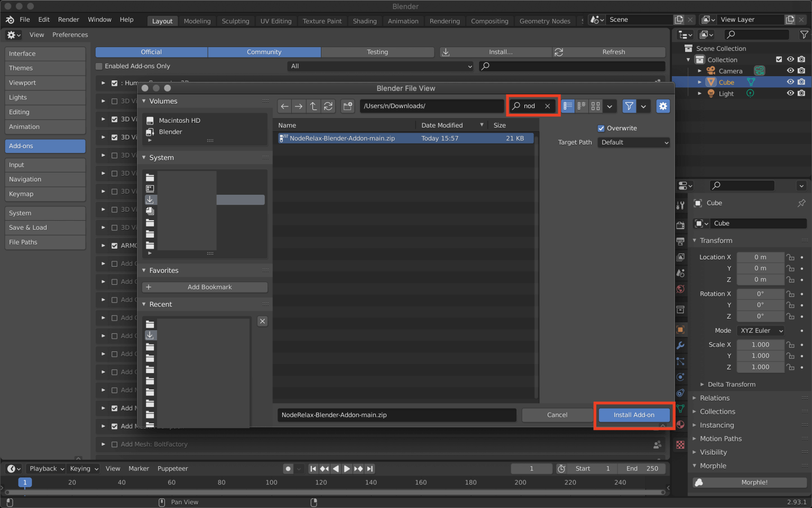The width and height of the screenshot is (812, 508).
Task: Create a new directory in the file browser
Action: click(x=347, y=106)
